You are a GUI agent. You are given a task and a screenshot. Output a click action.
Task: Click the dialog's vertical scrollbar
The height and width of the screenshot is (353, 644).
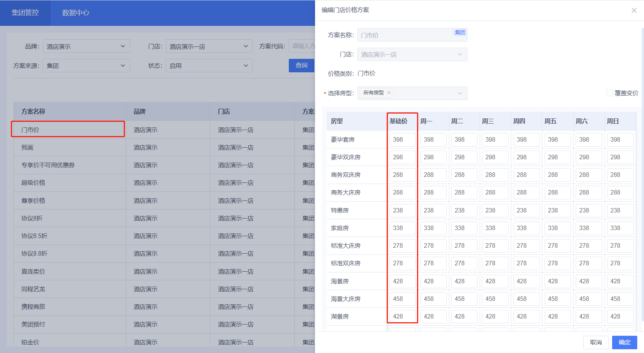coord(642,175)
